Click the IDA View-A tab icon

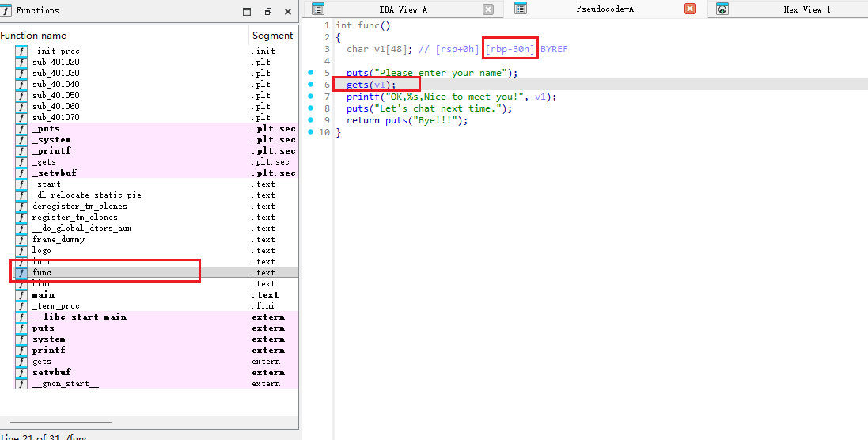point(318,9)
